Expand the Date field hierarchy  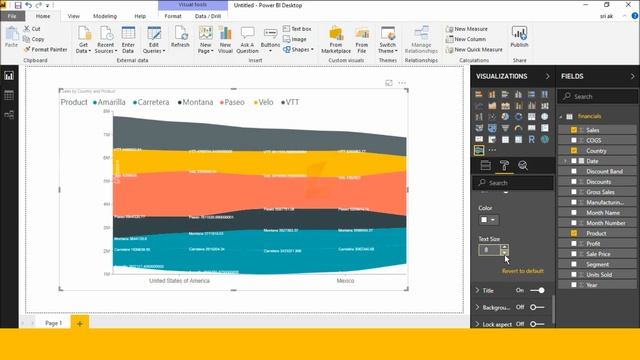[565, 161]
